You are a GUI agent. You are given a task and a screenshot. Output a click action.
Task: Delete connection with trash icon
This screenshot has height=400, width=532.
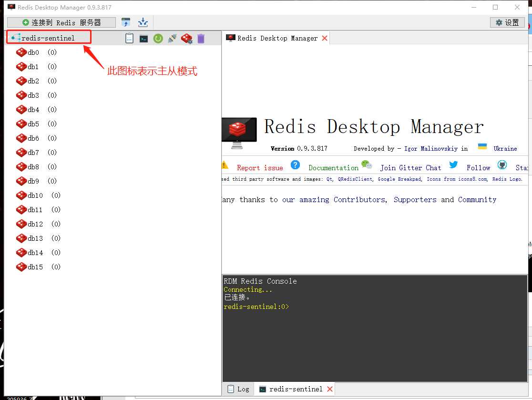201,38
